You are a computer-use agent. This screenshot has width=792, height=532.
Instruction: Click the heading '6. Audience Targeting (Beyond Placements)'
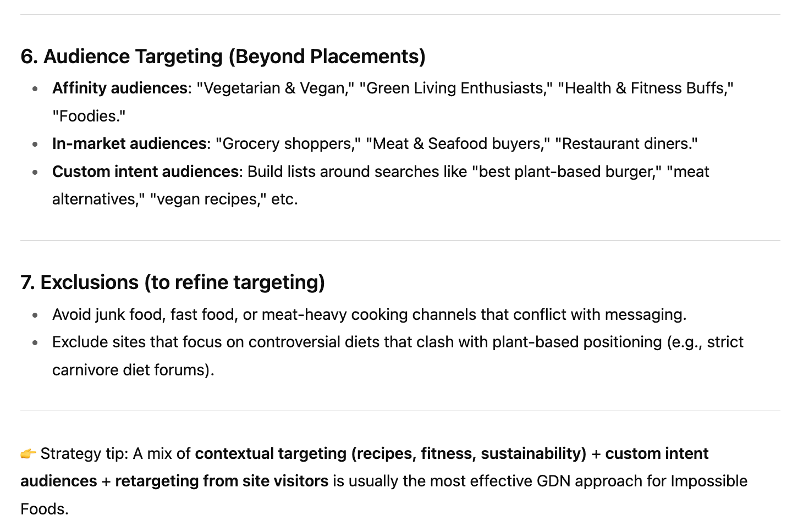point(223,57)
